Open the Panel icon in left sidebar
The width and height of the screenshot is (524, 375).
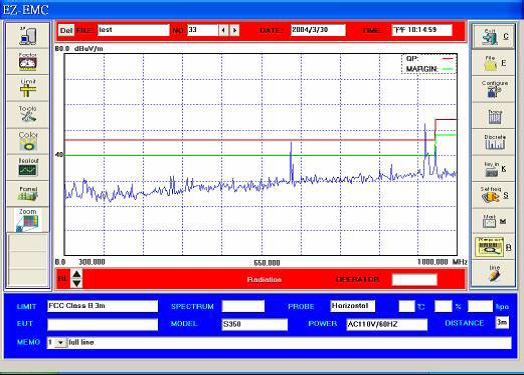[x=28, y=194]
